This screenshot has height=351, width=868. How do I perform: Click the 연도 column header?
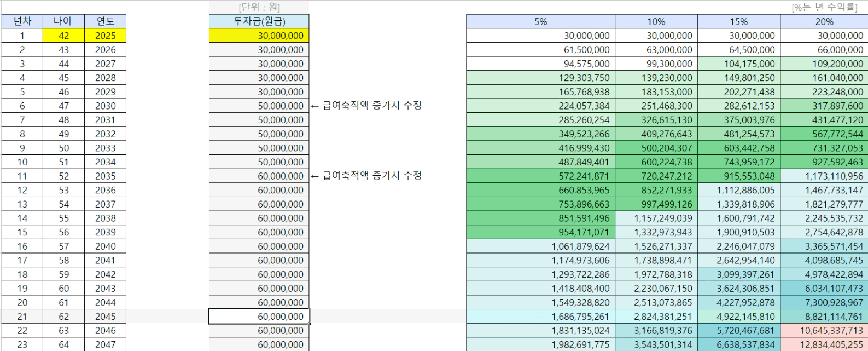(x=105, y=21)
